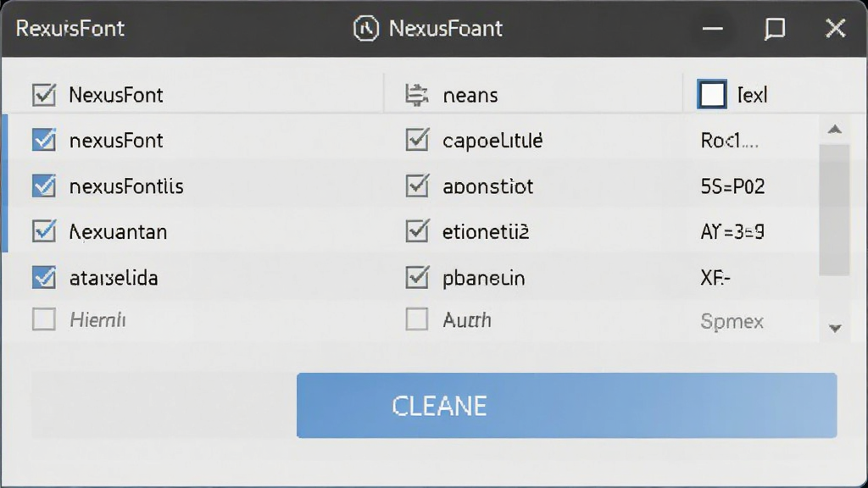
Task: Uncheck the 'nexusFontiis' checkbox
Action: [x=44, y=186]
